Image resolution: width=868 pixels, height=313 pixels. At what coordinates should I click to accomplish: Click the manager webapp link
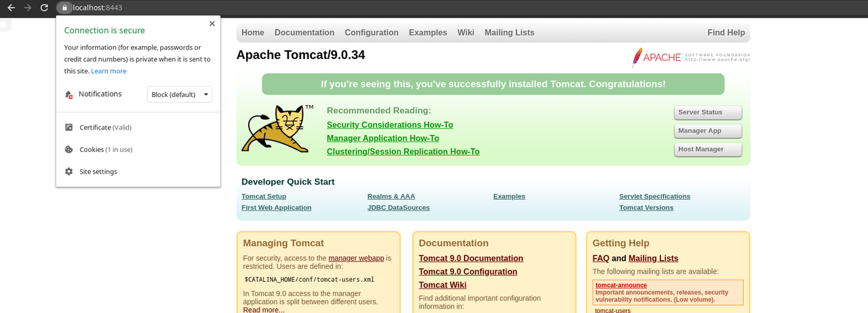point(356,258)
